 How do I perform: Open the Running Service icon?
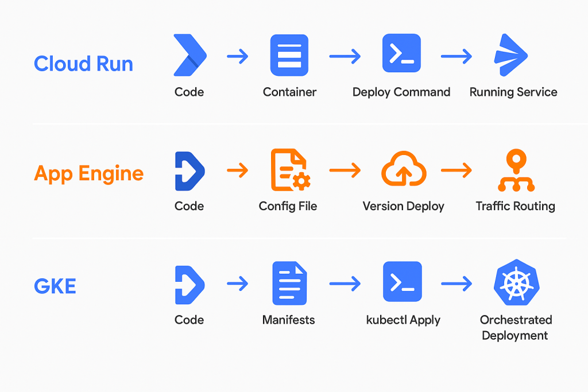click(513, 53)
